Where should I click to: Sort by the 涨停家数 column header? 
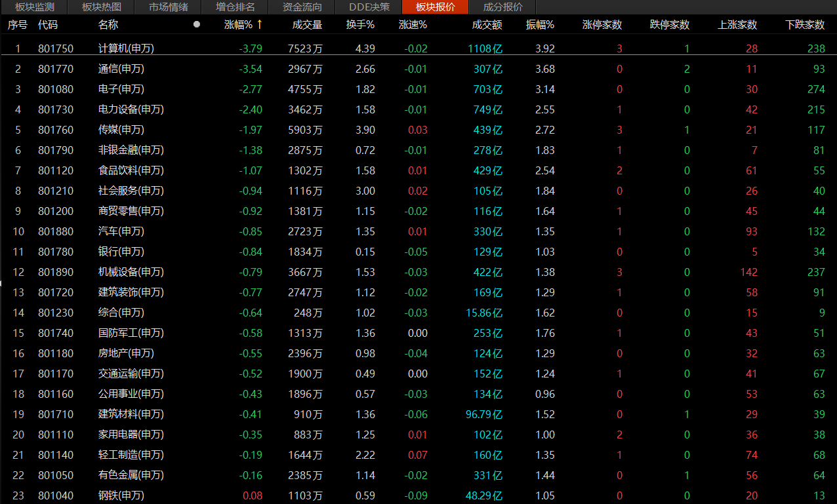tap(602, 24)
